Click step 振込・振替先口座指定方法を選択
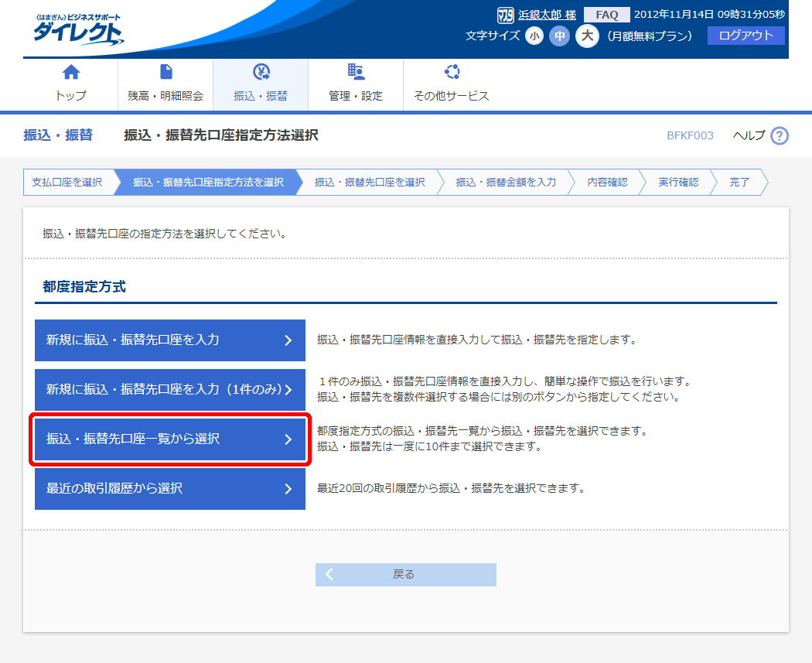812x663 pixels. pos(208,183)
